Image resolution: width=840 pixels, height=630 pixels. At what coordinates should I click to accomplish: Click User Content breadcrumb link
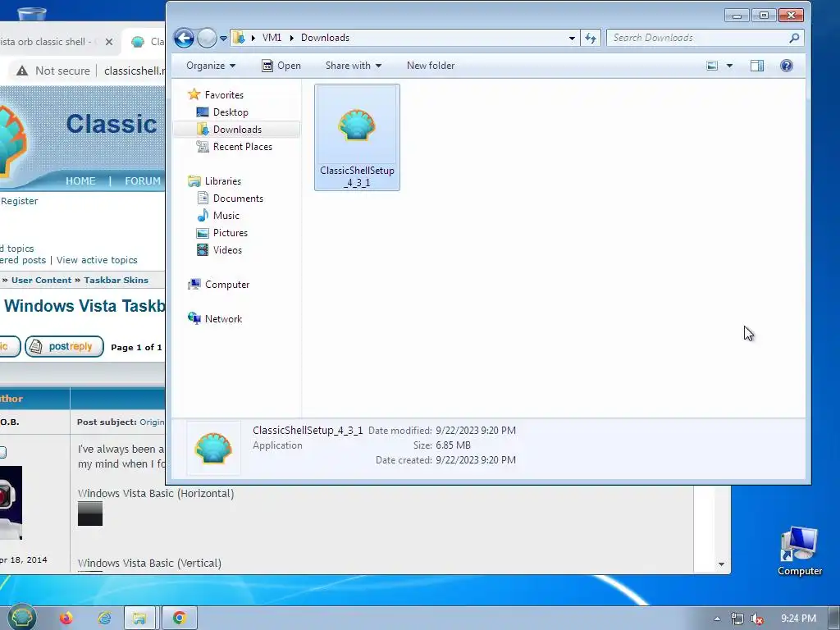41,281
